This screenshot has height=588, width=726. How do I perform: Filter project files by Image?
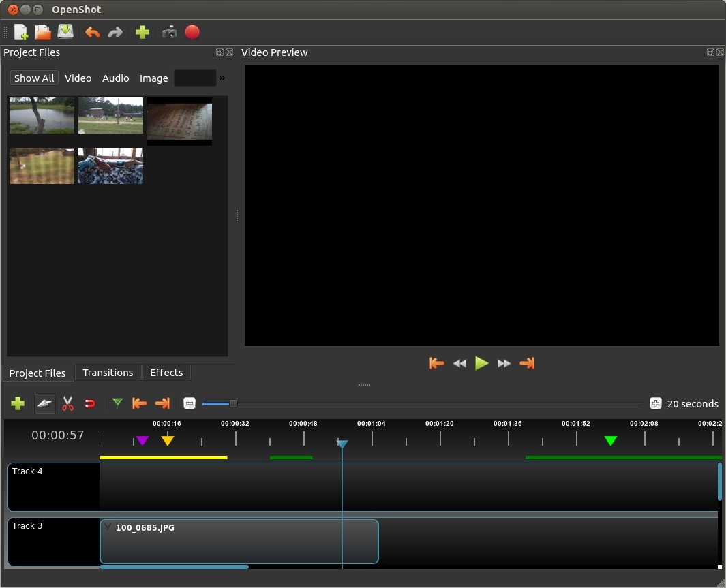tap(153, 78)
